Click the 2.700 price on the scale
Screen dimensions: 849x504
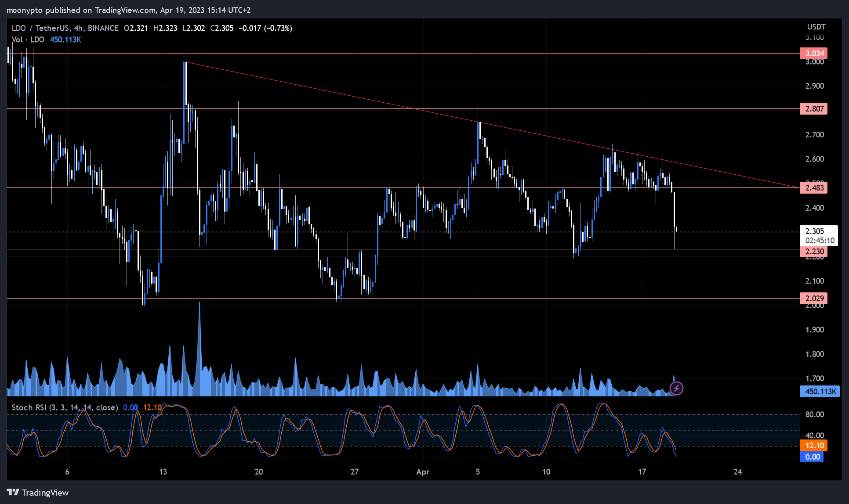(814, 135)
